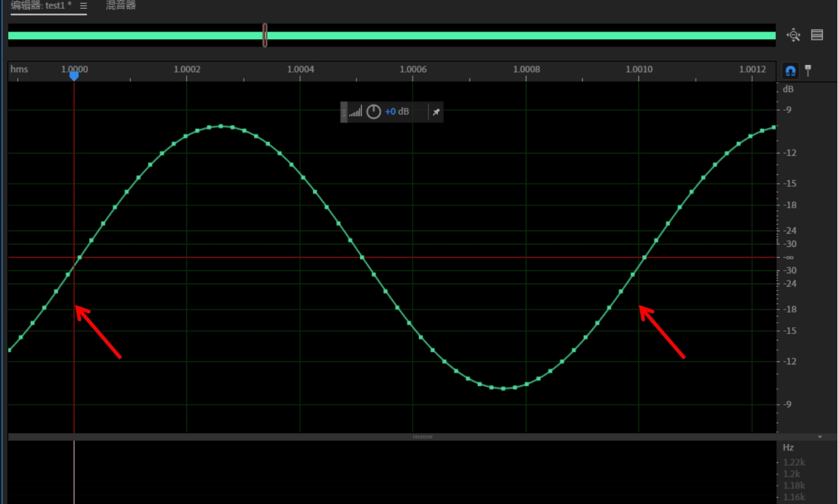Image resolution: width=838 pixels, height=504 pixels.
Task: Pin the floating HUD gain panel
Action: click(x=436, y=112)
